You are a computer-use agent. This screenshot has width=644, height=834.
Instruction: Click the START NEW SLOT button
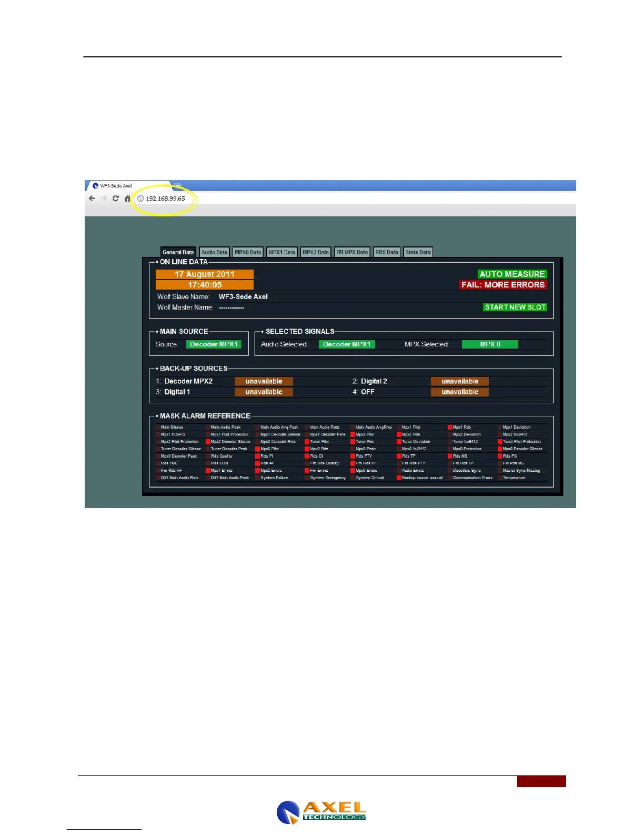pos(516,307)
